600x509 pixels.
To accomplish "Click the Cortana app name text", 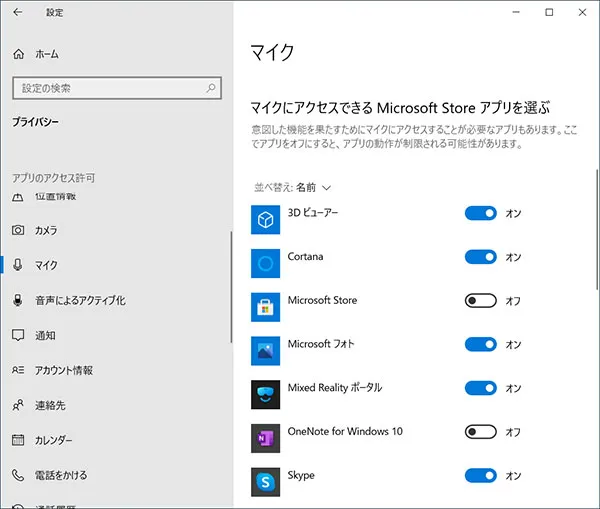I will (x=305, y=256).
